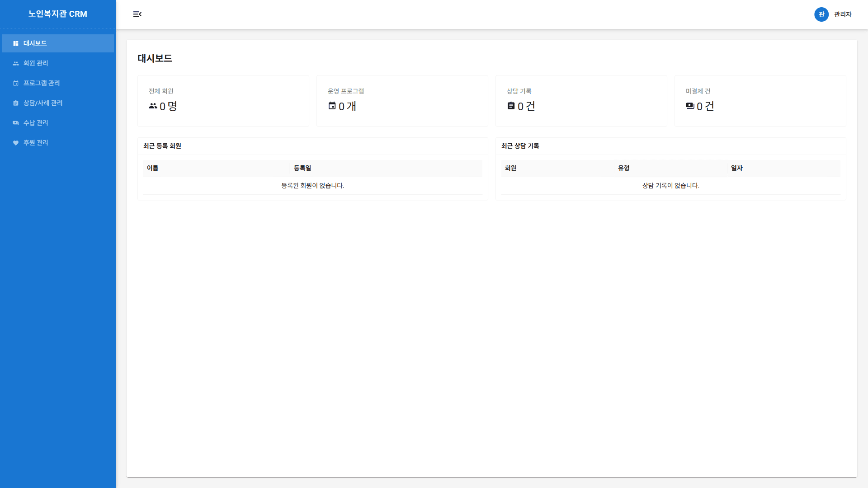Click the 일자 column header
The height and width of the screenshot is (488, 868).
point(736,168)
